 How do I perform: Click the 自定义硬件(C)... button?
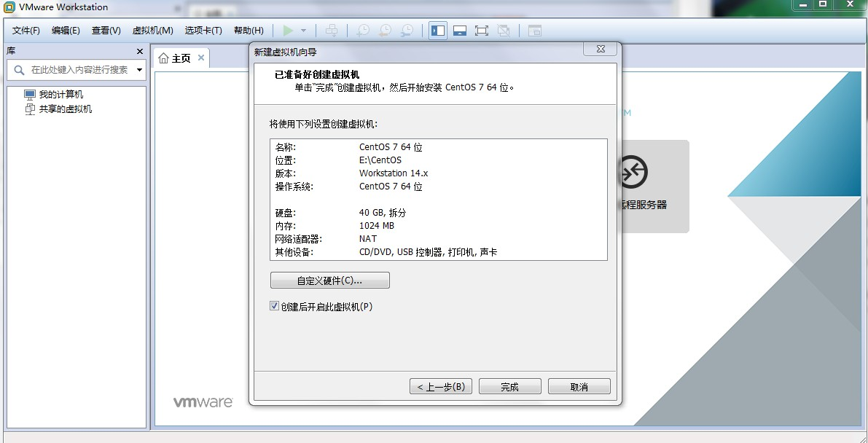tap(330, 281)
